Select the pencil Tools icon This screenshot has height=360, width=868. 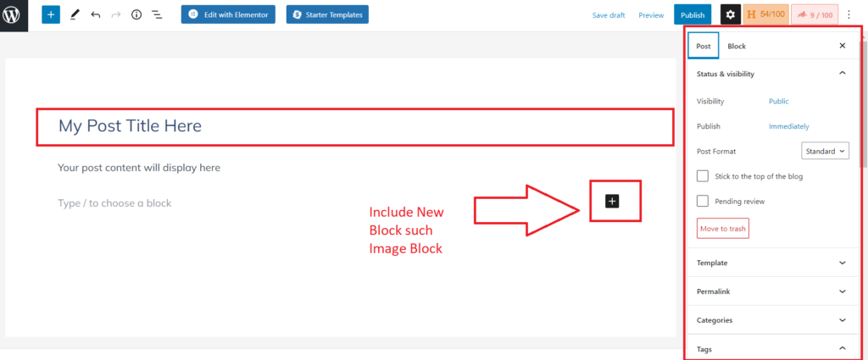point(75,15)
